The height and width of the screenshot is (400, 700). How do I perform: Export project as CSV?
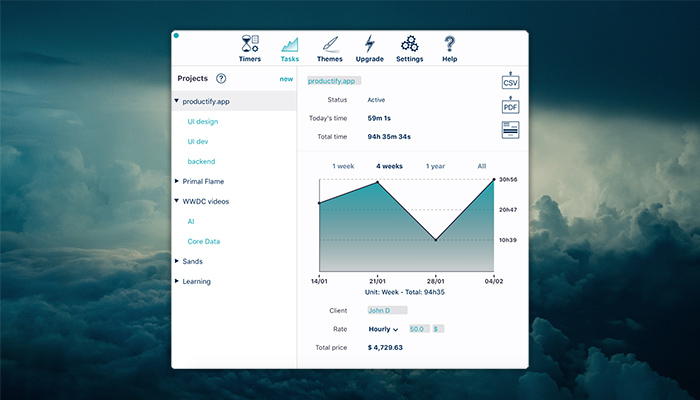[510, 80]
